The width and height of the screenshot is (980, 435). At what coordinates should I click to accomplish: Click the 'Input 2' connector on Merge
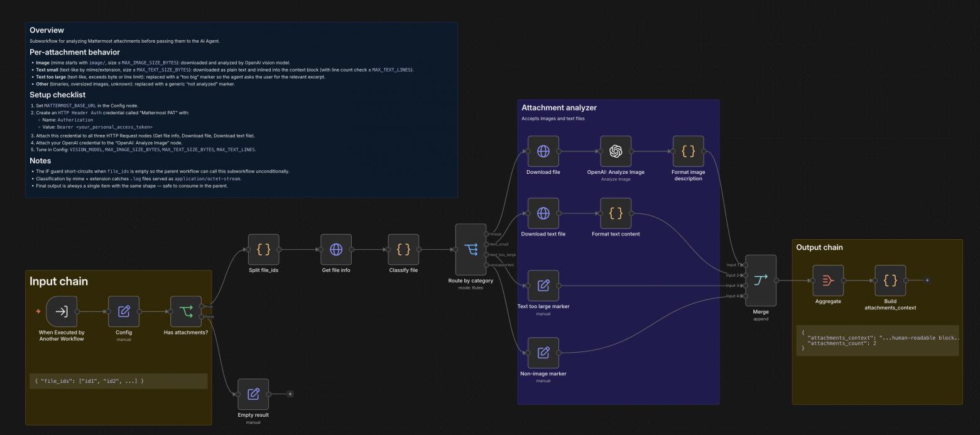[745, 275]
